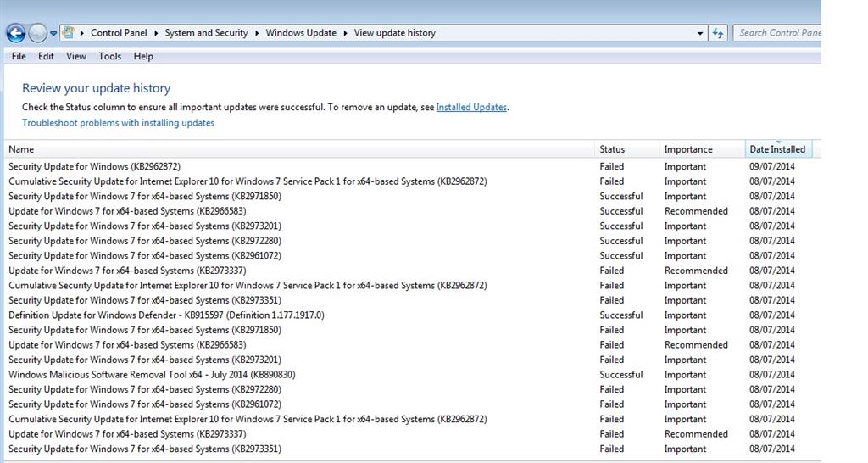Sort by the Status column header
Viewport: 868px width, 463px height.
coord(627,149)
